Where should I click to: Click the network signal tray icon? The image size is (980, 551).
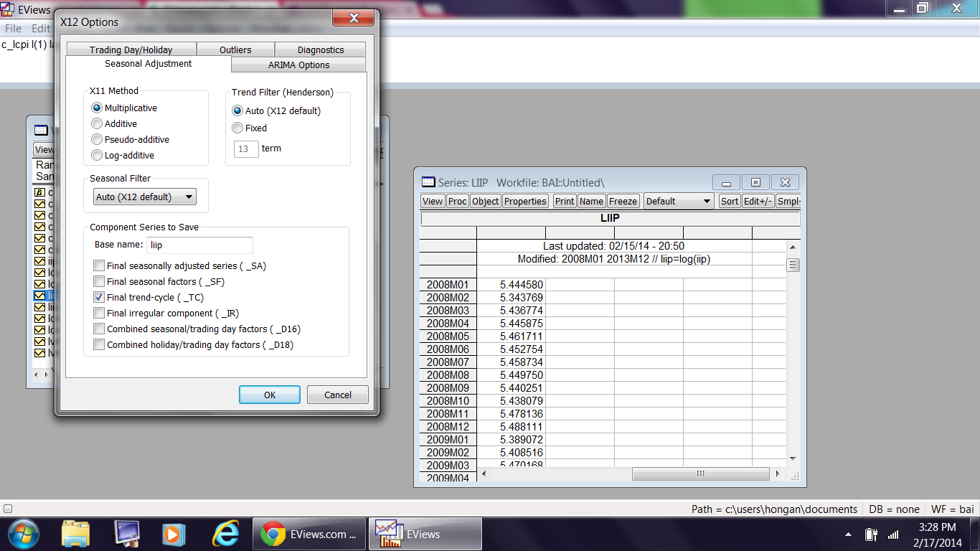[x=893, y=534]
